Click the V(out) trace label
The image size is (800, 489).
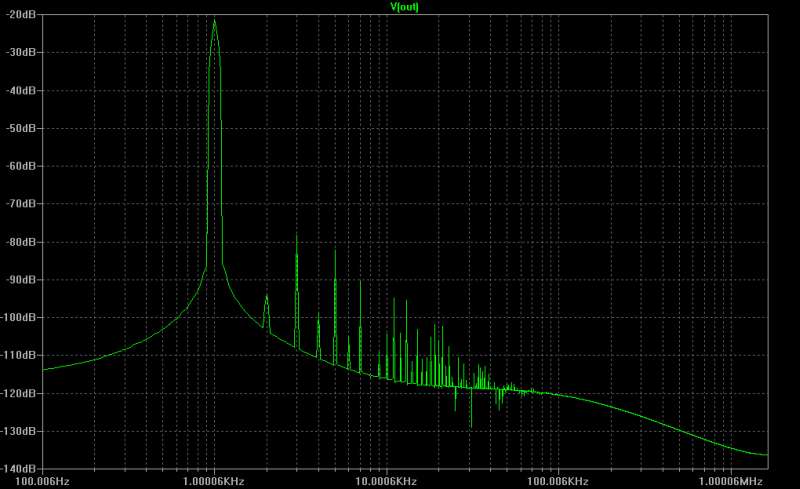pos(404,7)
